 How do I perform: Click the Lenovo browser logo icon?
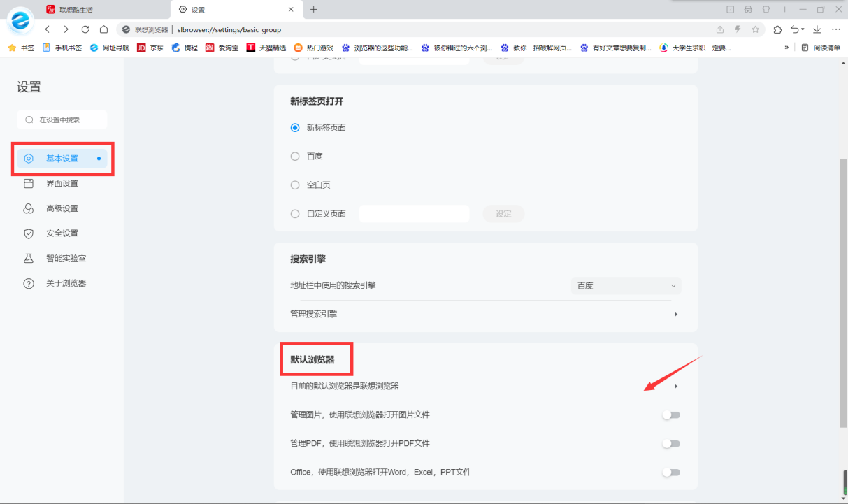click(20, 20)
